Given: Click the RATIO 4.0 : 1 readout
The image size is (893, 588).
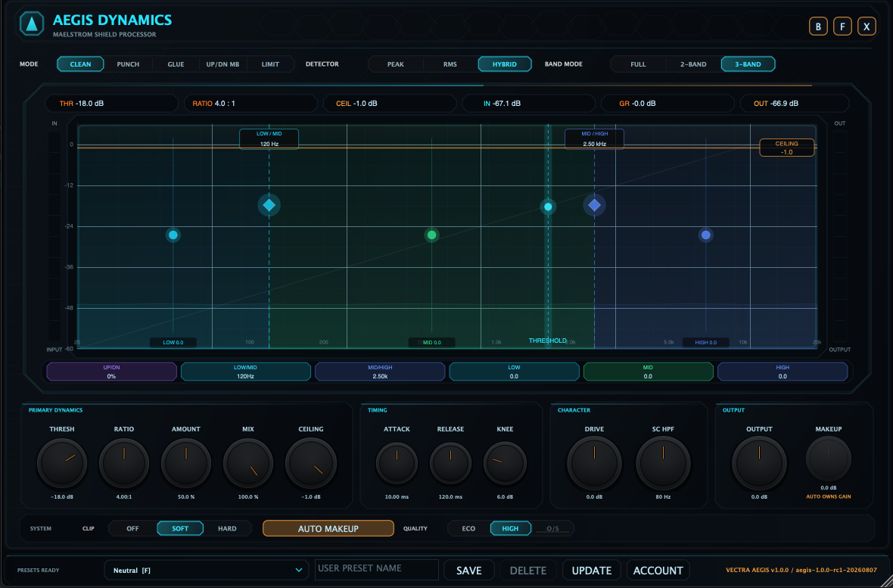Looking at the screenshot, I should (x=250, y=104).
